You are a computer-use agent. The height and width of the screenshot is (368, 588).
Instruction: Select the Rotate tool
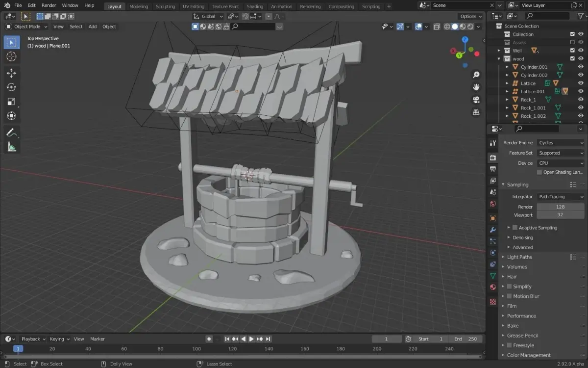[x=11, y=87]
